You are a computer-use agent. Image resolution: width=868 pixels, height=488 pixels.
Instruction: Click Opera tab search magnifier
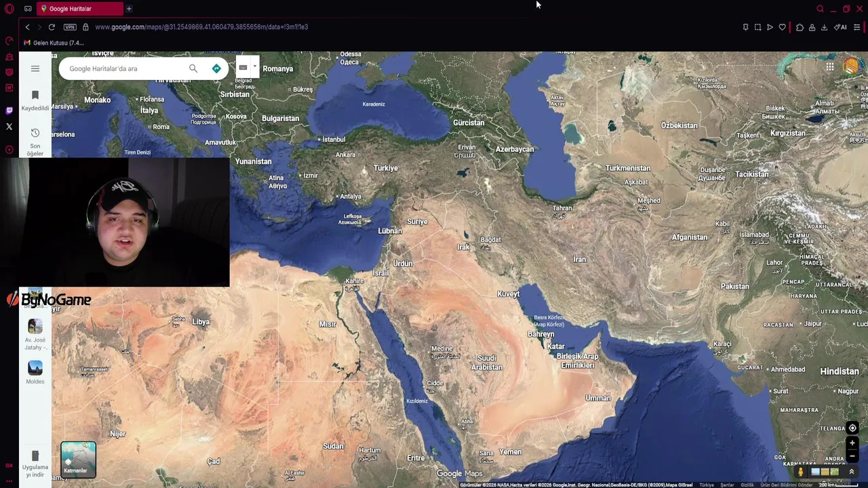pos(820,9)
